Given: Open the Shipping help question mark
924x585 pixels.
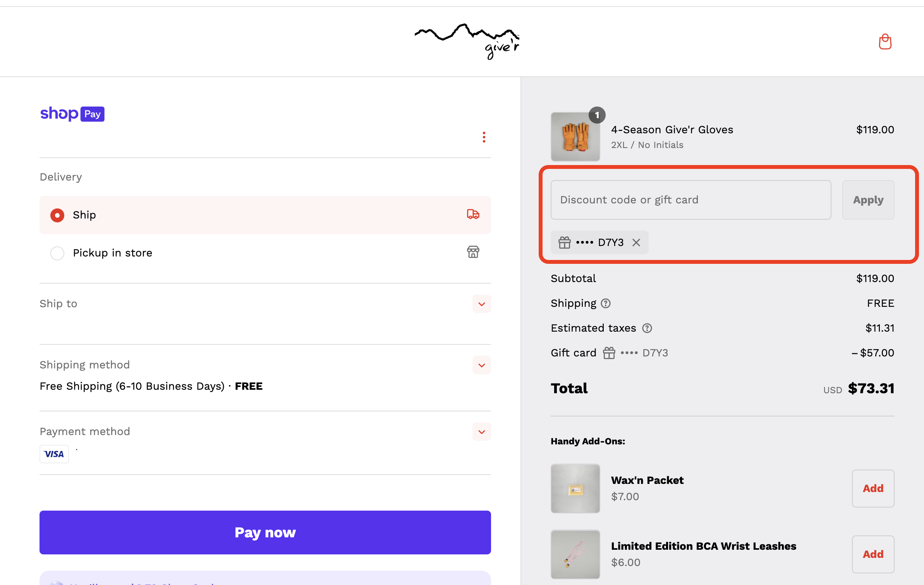Looking at the screenshot, I should pyautogui.click(x=606, y=304).
